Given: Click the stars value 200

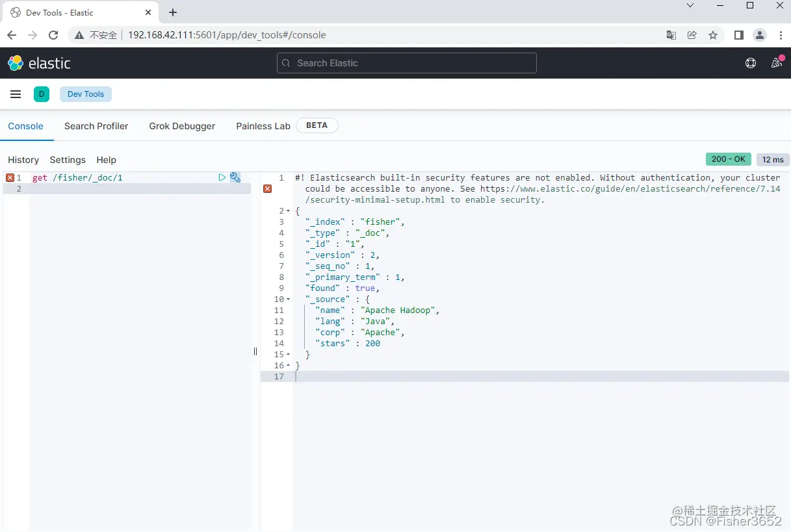Looking at the screenshot, I should pyautogui.click(x=372, y=343).
